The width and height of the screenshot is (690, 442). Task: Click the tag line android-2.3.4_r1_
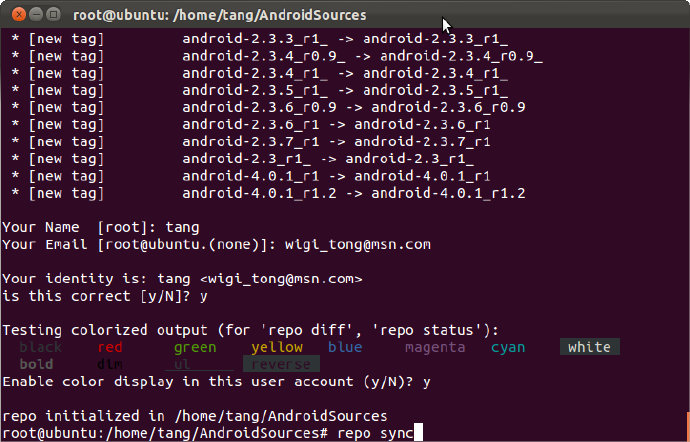pyautogui.click(x=259, y=73)
